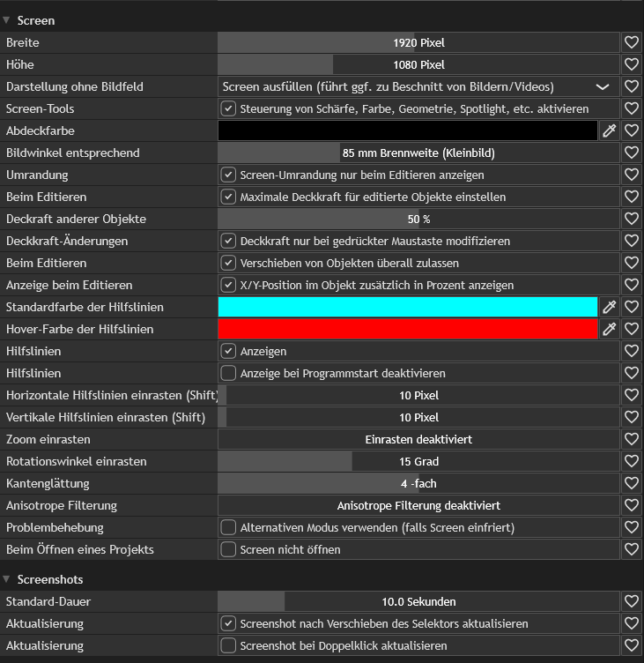Open the cyan Standardfarbe swatch

(408, 307)
